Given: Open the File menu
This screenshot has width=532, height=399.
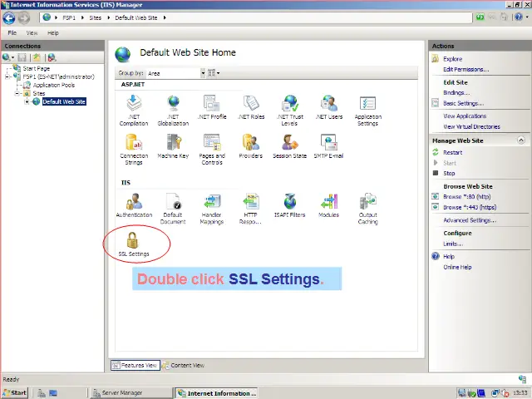Looking at the screenshot, I should coord(12,33).
